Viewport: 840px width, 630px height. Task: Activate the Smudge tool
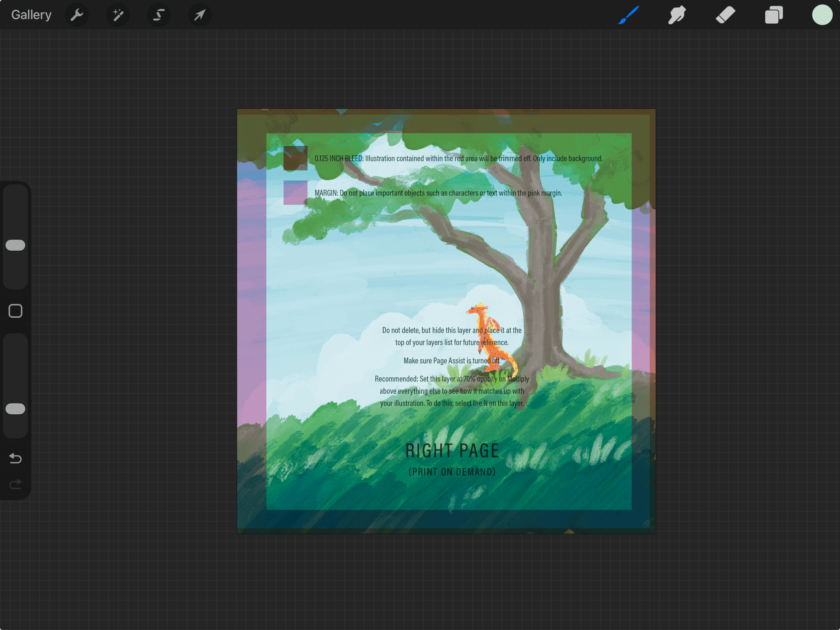677,15
